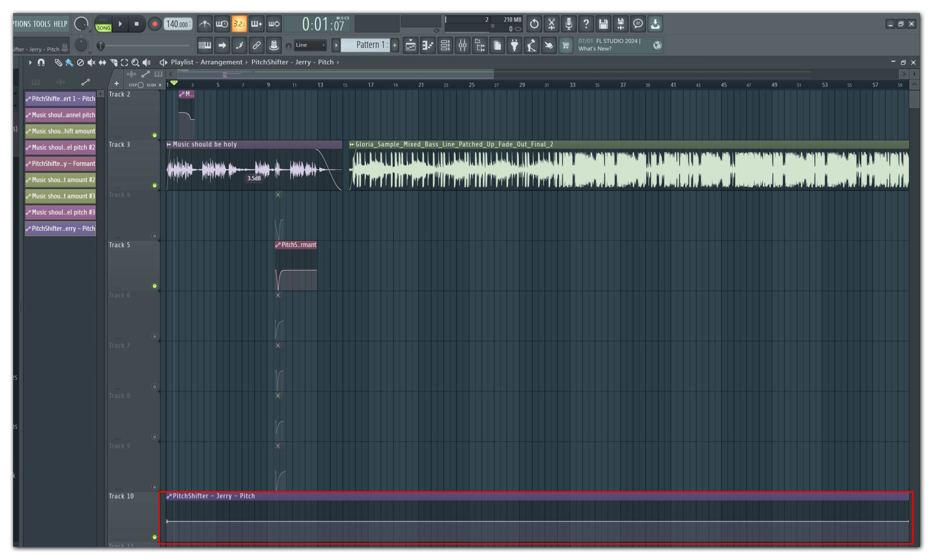Toggle typing keyboard to piano

coord(205,45)
